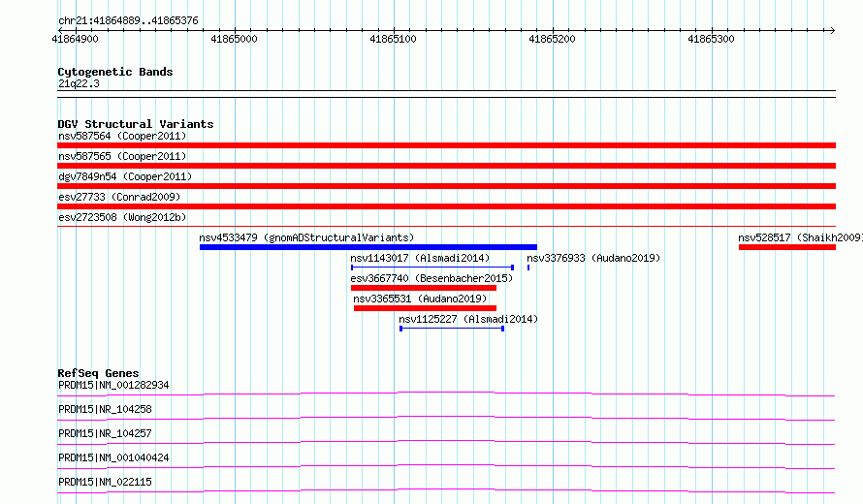Click the thin blue nsv1125227 interval line
This screenshot has height=504, width=863.
(452, 329)
